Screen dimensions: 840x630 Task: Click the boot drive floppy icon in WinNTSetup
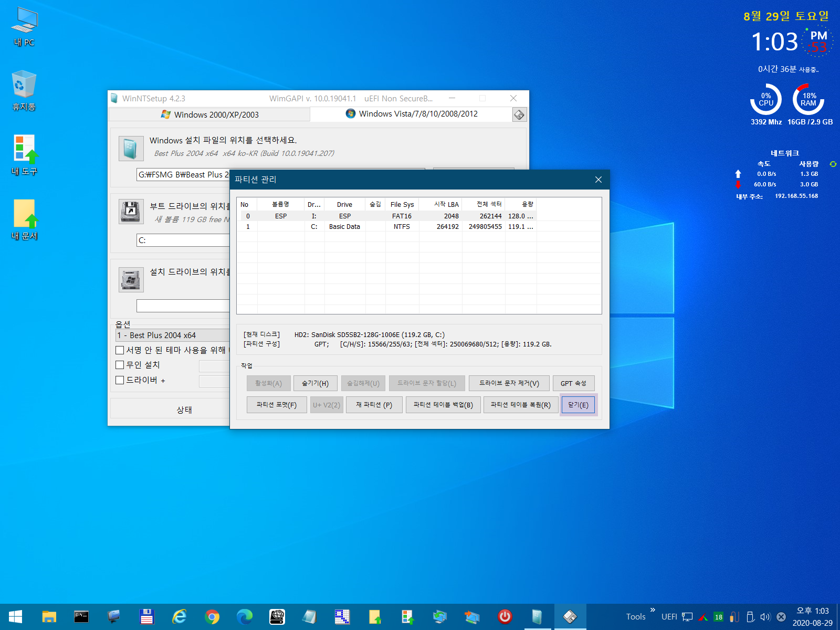coord(131,211)
